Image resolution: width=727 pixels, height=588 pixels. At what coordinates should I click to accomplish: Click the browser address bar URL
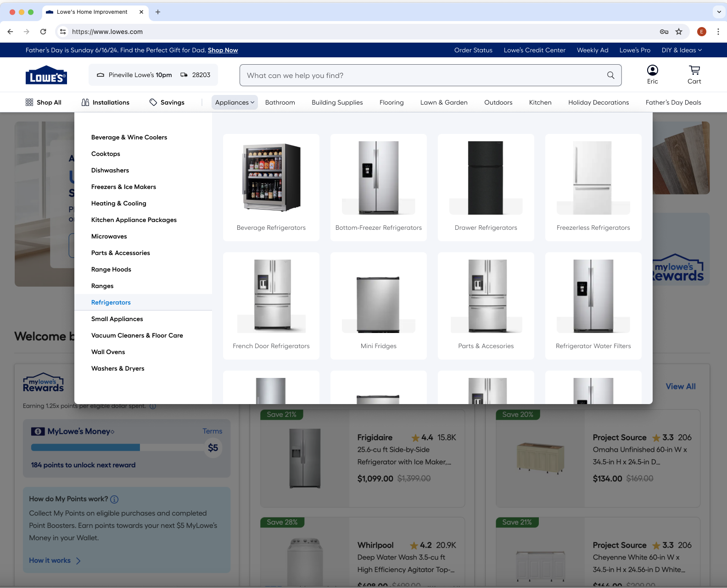pos(107,32)
